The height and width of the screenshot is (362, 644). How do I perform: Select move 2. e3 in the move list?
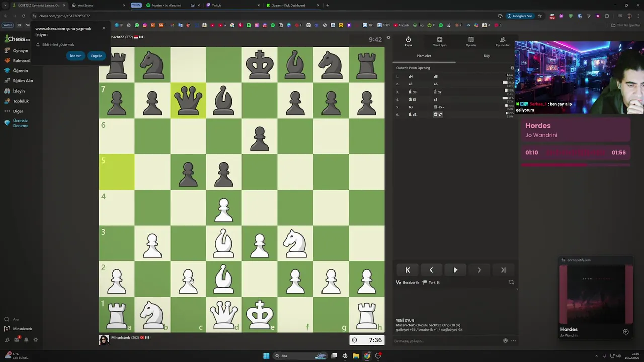411,84
